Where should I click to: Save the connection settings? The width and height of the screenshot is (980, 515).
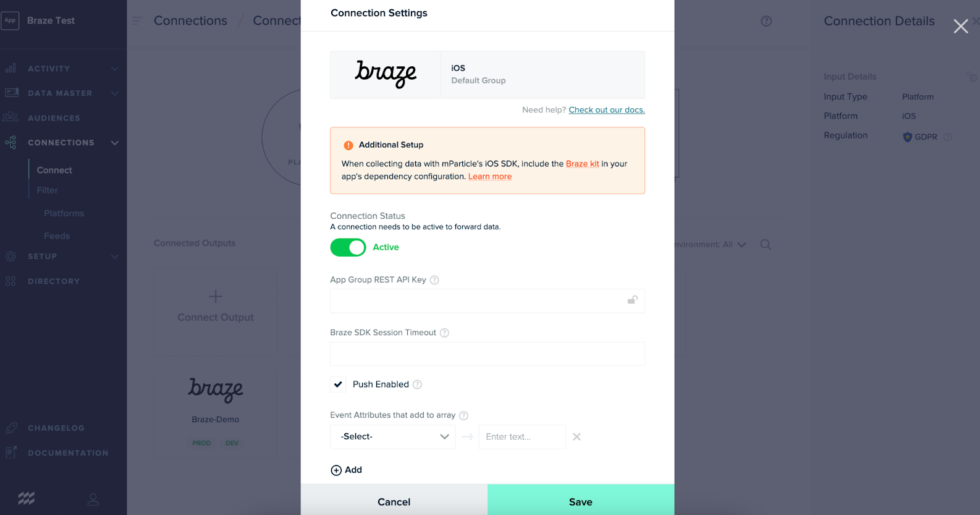click(x=580, y=501)
